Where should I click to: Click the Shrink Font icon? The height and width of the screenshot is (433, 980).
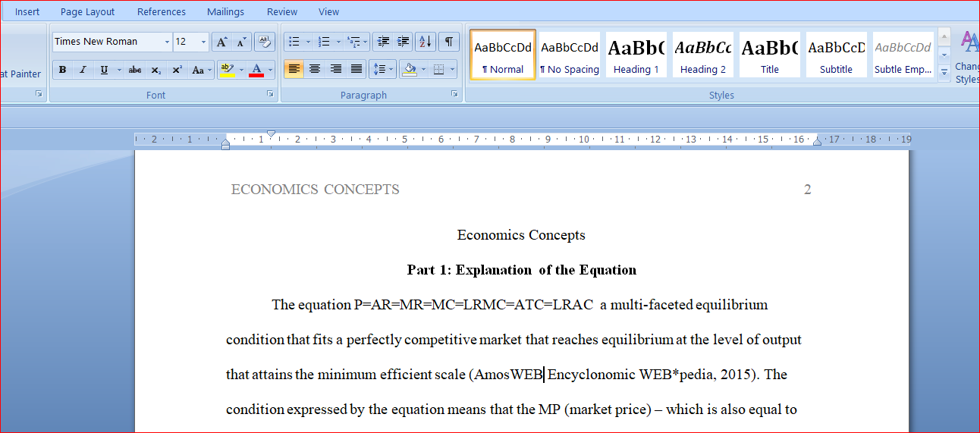(241, 42)
